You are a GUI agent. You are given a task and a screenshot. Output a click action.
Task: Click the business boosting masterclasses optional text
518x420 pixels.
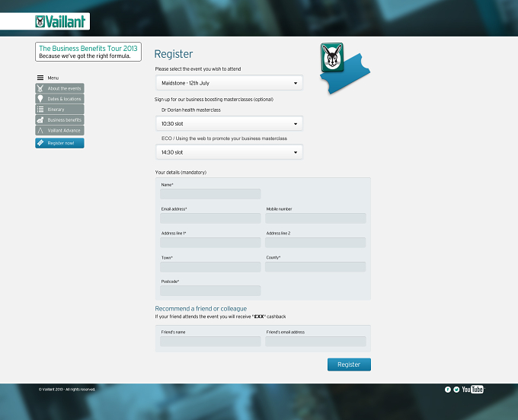[214, 100]
